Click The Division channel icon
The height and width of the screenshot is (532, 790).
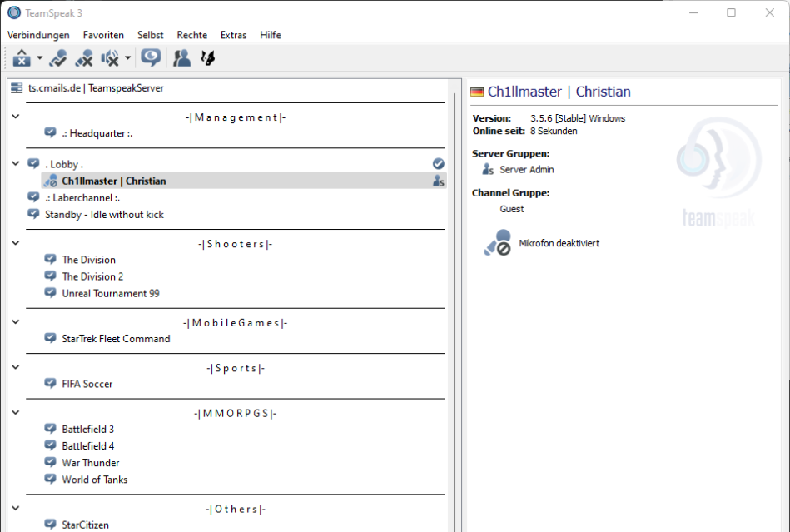coord(51,259)
